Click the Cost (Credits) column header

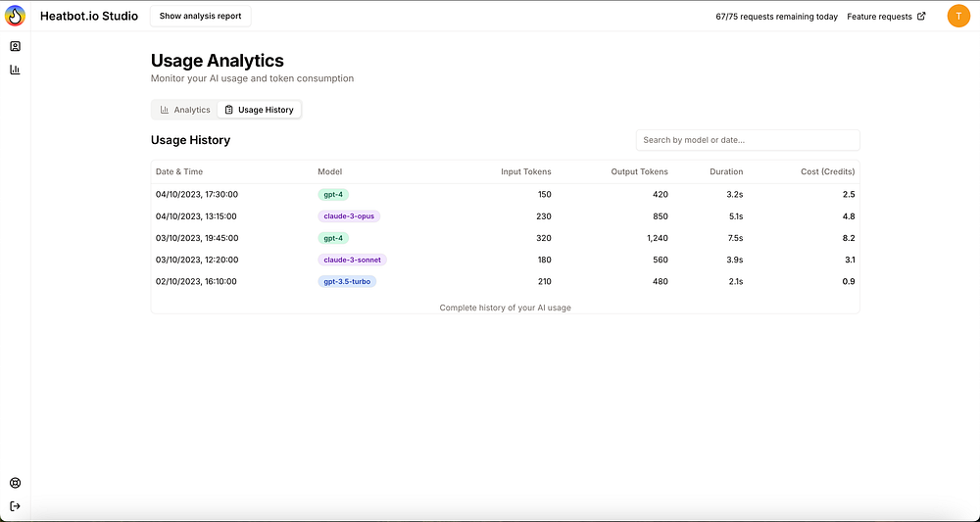coord(827,171)
